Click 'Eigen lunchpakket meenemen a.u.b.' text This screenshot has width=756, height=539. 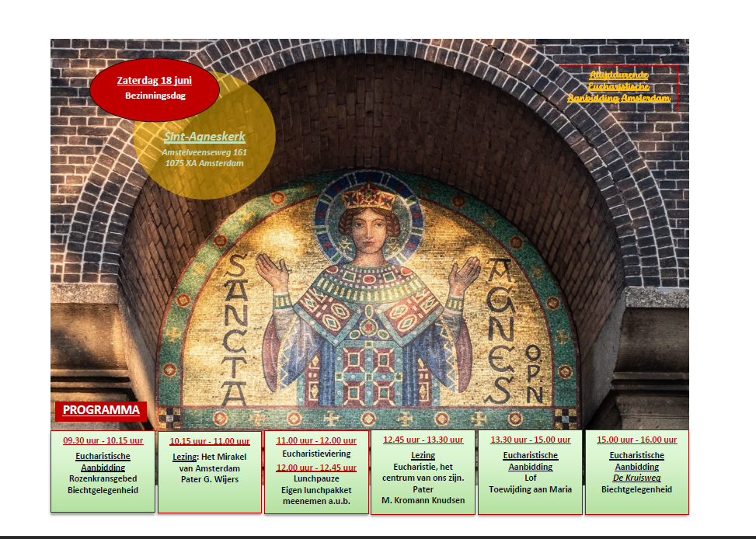coord(317,496)
